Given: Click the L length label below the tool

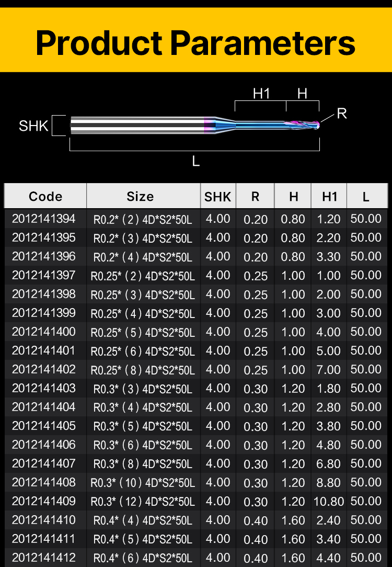Looking at the screenshot, I should 196,162.
